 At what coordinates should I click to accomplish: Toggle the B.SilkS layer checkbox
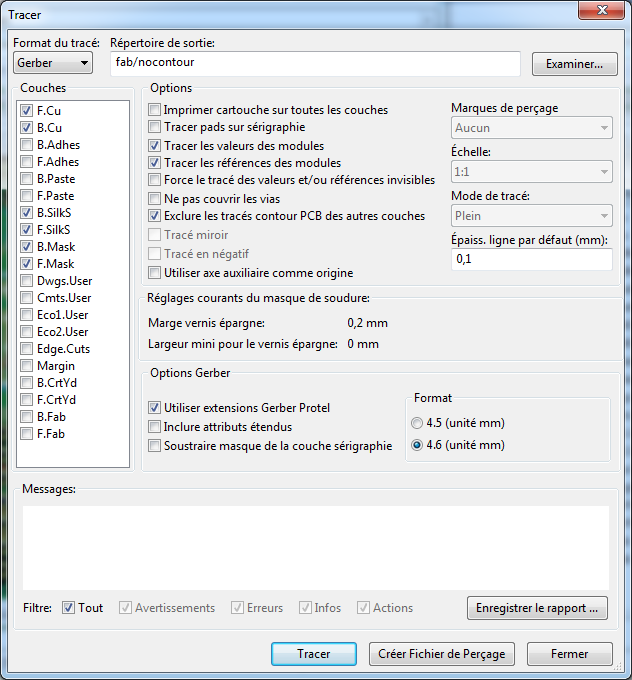tap(26, 212)
